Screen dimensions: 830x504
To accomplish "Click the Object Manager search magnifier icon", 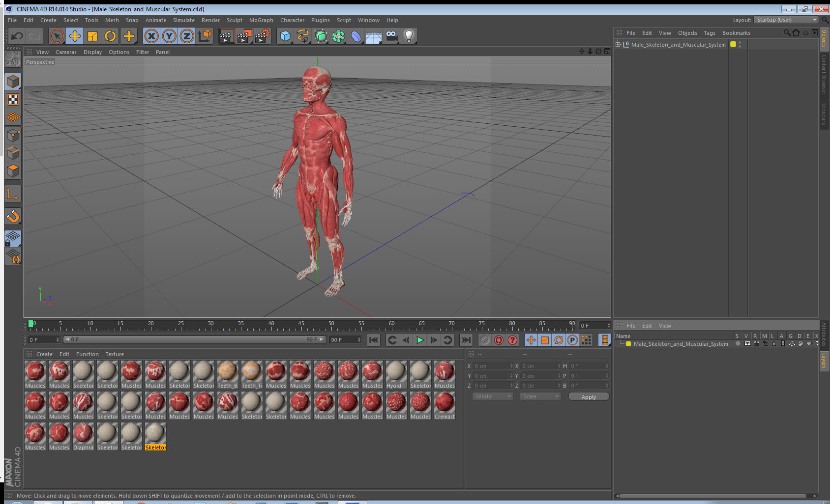I will click(x=787, y=33).
